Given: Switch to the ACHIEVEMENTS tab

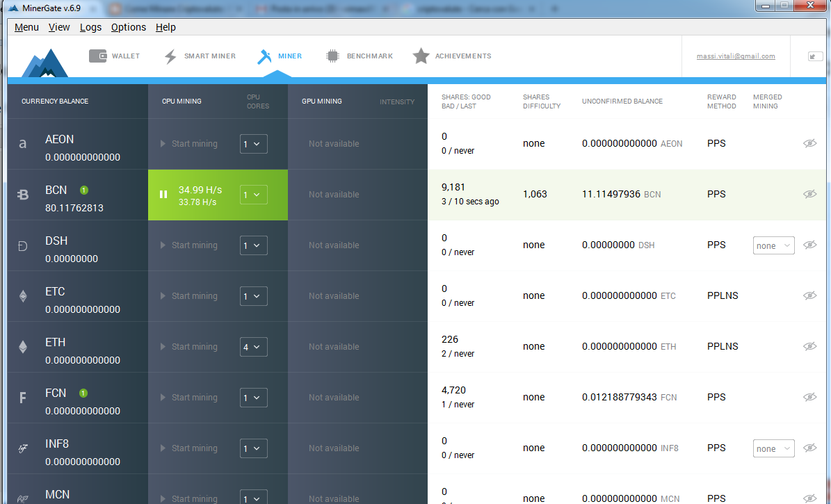Looking at the screenshot, I should [452, 56].
